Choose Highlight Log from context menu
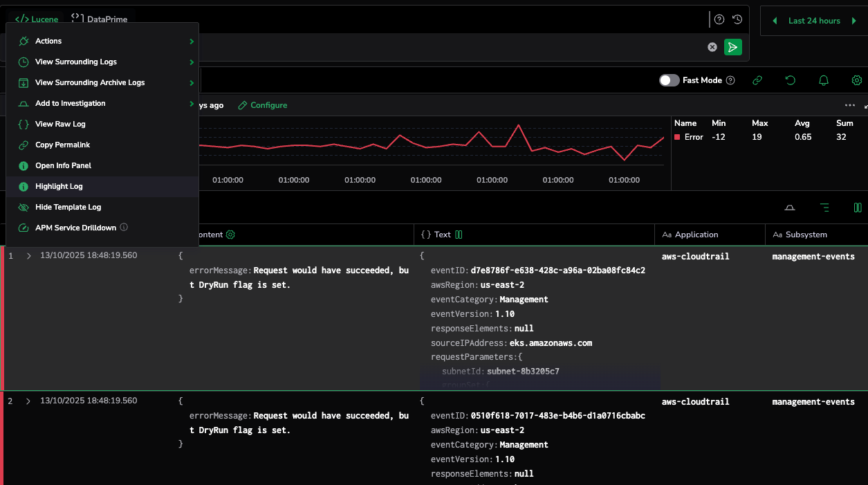The image size is (868, 485). coord(59,186)
